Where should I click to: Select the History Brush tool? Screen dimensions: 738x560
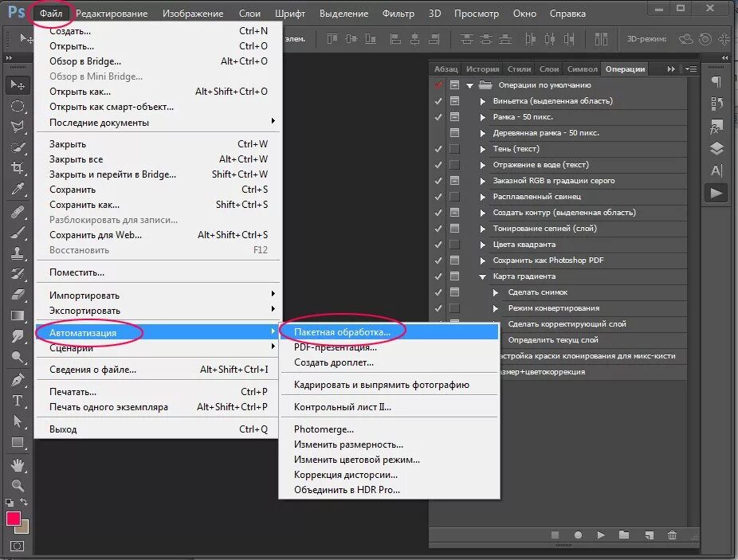(18, 274)
